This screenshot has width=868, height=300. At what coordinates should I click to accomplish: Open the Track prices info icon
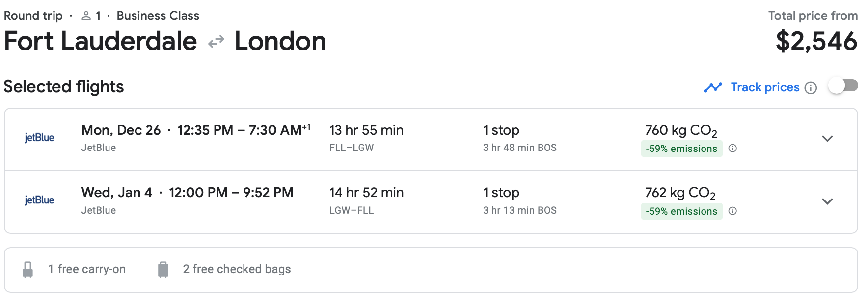[811, 88]
